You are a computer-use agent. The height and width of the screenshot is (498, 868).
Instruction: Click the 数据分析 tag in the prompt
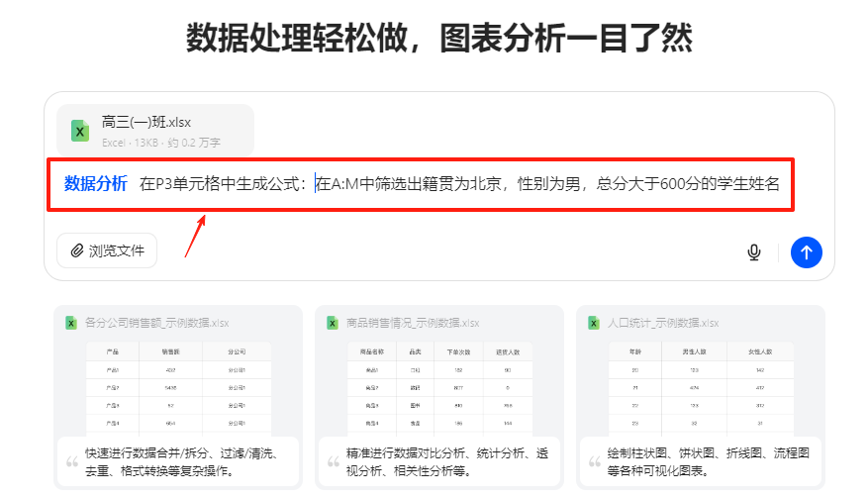click(x=96, y=183)
